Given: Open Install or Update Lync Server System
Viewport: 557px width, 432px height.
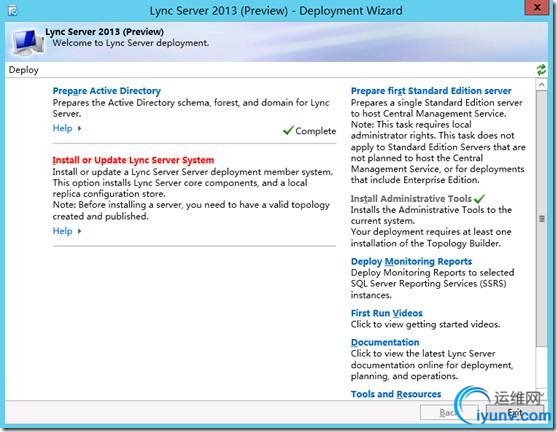Looking at the screenshot, I should [133, 160].
